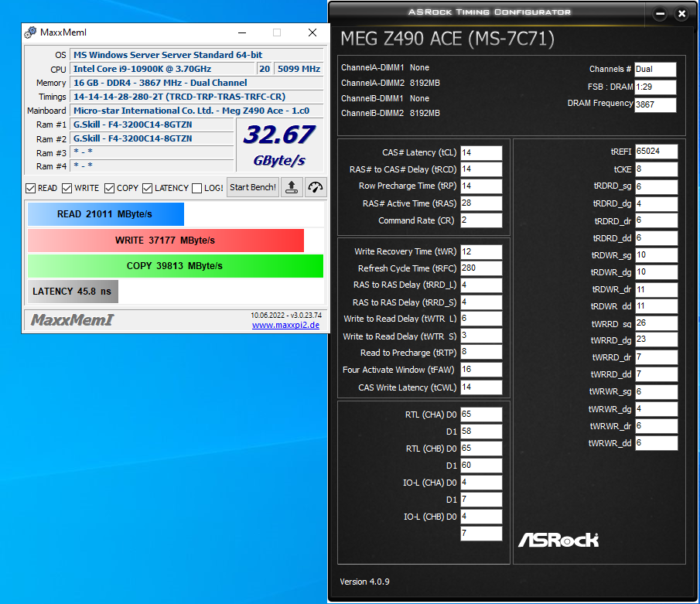Click the Timings field in MaxxMemI
The height and width of the screenshot is (604, 700).
196,97
